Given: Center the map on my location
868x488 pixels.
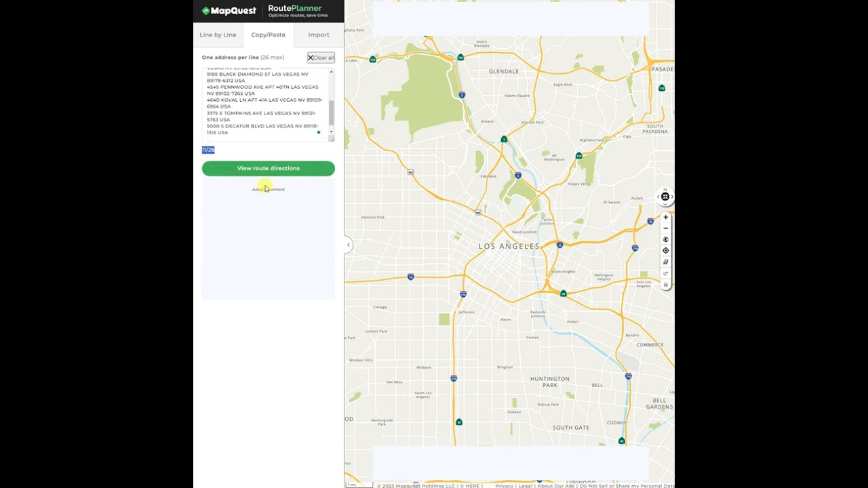Looking at the screenshot, I should (x=665, y=251).
